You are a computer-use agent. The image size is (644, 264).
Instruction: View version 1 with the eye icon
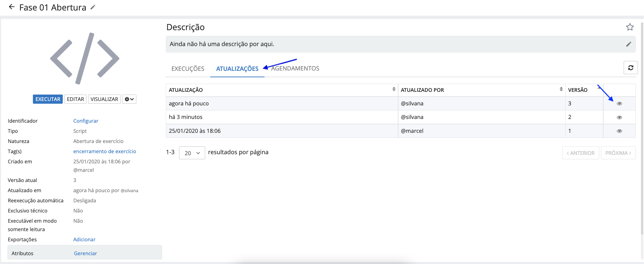(619, 131)
